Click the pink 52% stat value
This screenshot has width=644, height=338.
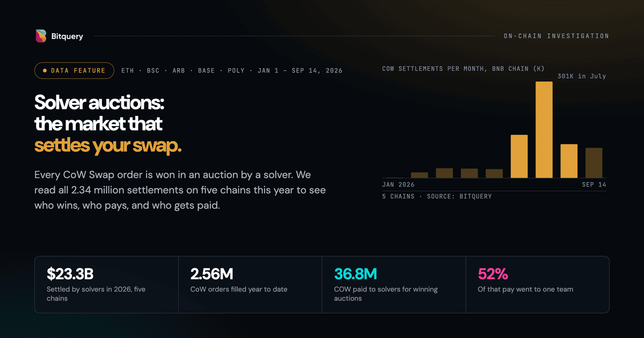coord(493,274)
